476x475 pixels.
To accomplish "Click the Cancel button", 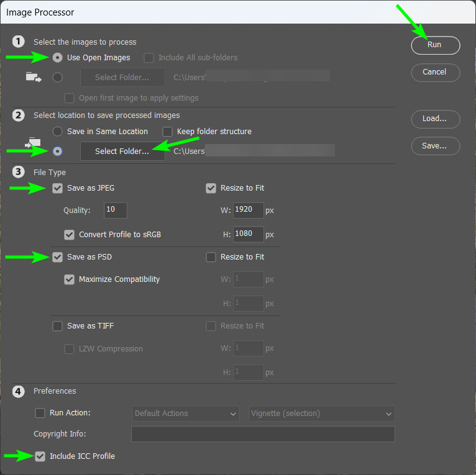I will tap(436, 72).
